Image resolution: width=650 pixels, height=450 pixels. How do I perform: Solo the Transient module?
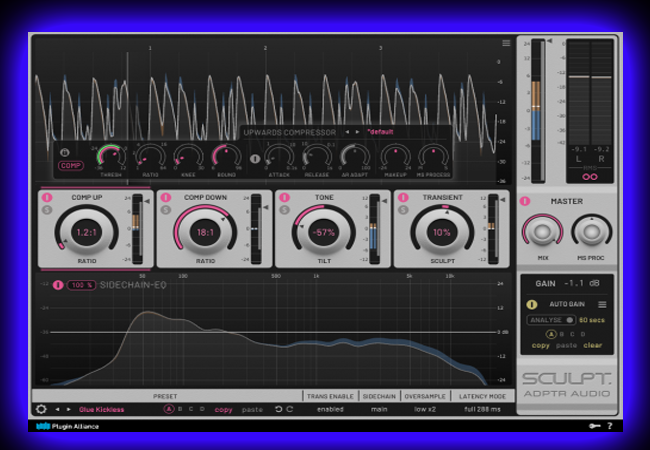click(x=403, y=210)
